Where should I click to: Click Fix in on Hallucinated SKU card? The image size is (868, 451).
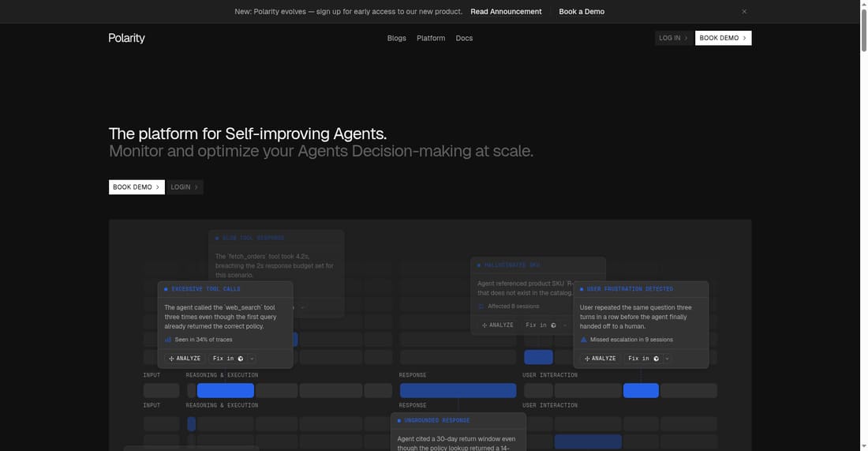(541, 325)
